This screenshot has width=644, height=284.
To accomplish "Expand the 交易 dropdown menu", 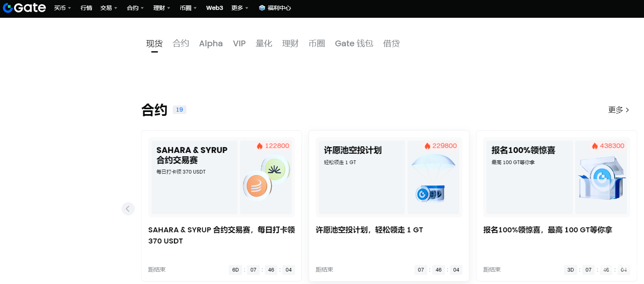I will pyautogui.click(x=109, y=8).
